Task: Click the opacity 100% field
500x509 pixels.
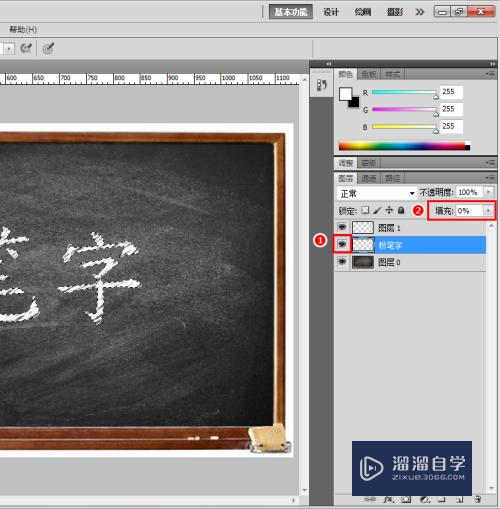Action: [469, 192]
